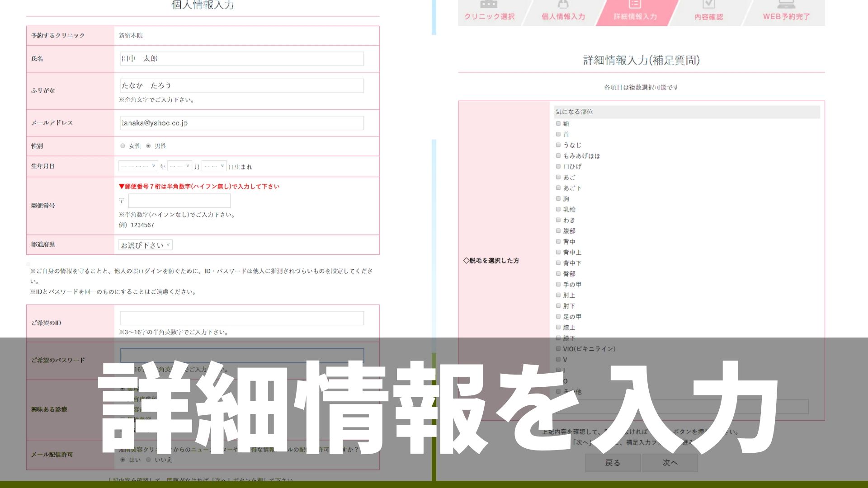
Task: Click the 氏名 name input field
Action: [242, 59]
